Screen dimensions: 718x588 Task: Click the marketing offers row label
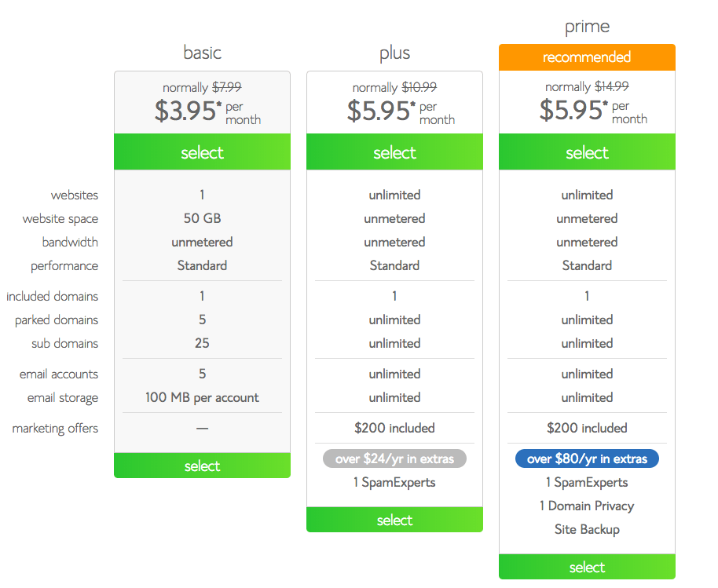click(55, 429)
